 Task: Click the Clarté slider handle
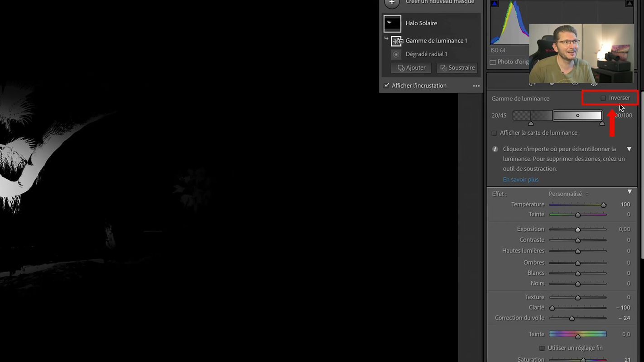click(552, 308)
